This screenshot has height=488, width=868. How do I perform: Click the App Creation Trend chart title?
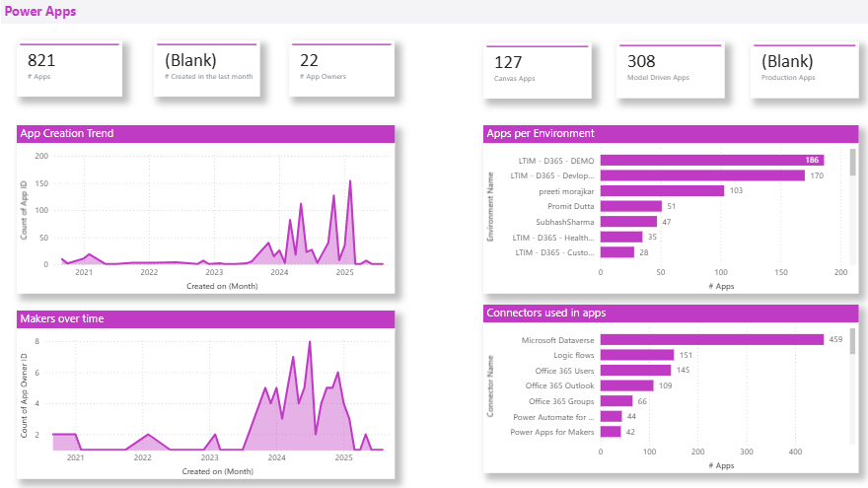click(x=67, y=134)
